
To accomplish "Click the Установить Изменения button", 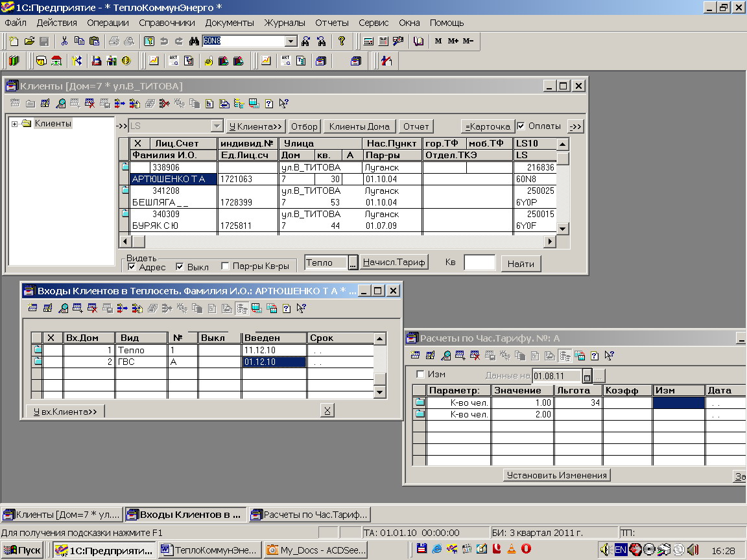I will (x=556, y=475).
